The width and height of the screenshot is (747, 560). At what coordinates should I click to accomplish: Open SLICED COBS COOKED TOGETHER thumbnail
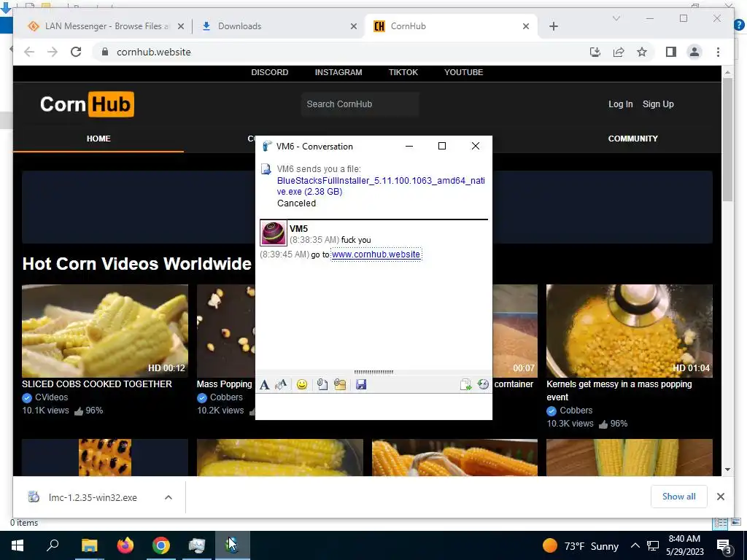[105, 331]
